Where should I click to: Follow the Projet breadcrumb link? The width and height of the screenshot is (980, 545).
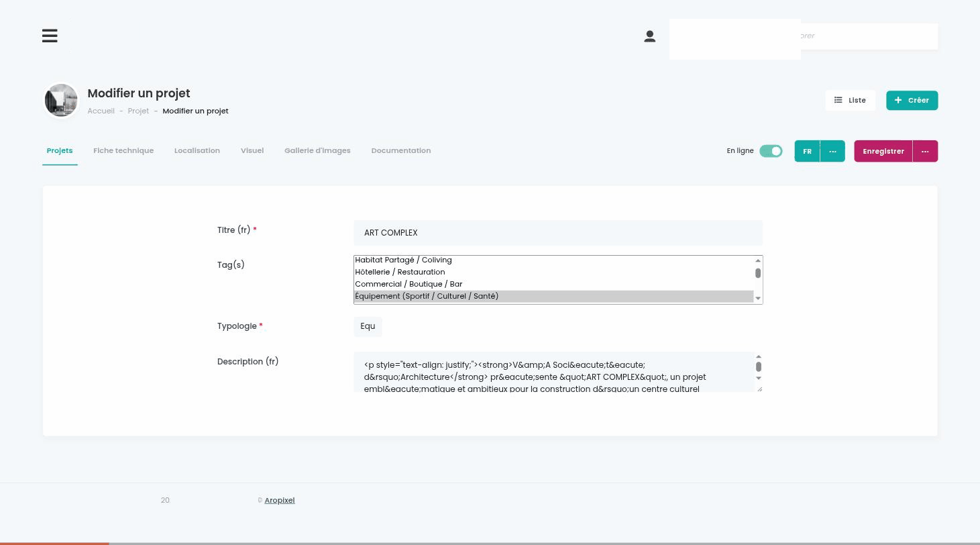138,111
